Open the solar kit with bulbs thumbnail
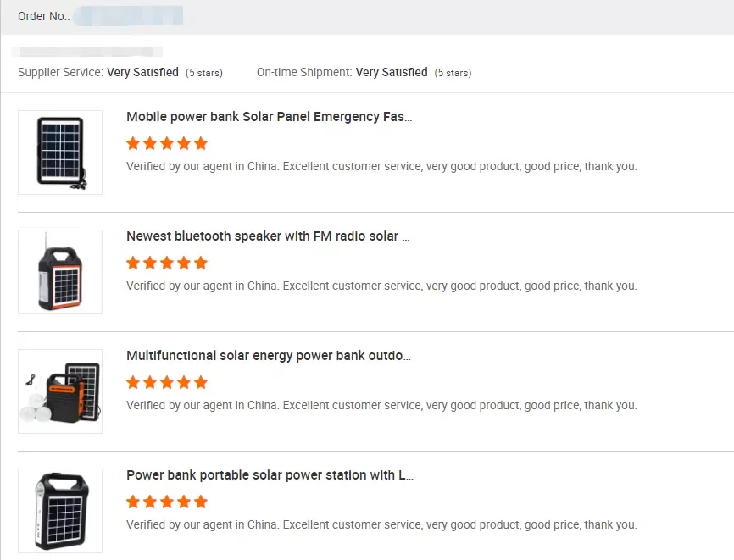The height and width of the screenshot is (560, 734). coord(60,391)
